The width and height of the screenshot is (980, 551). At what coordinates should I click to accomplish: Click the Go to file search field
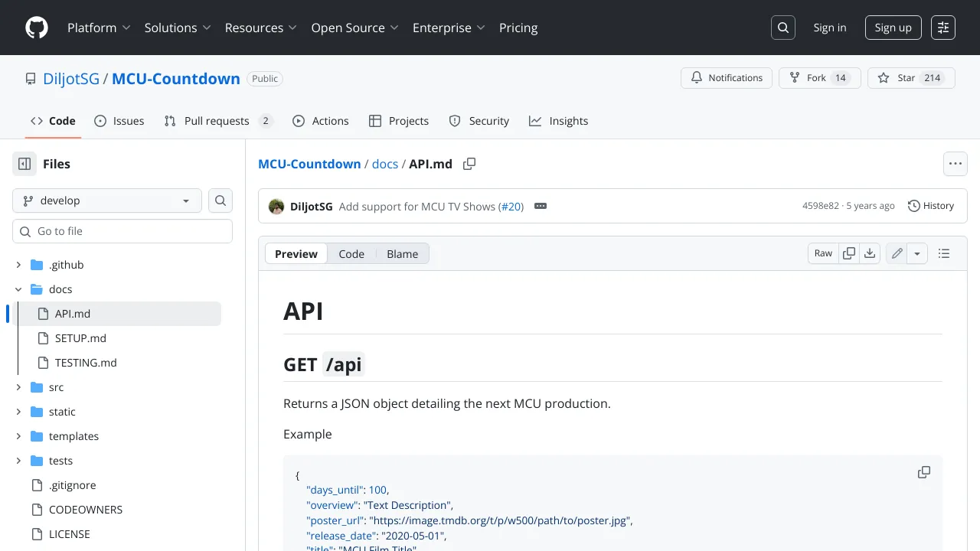click(x=122, y=231)
